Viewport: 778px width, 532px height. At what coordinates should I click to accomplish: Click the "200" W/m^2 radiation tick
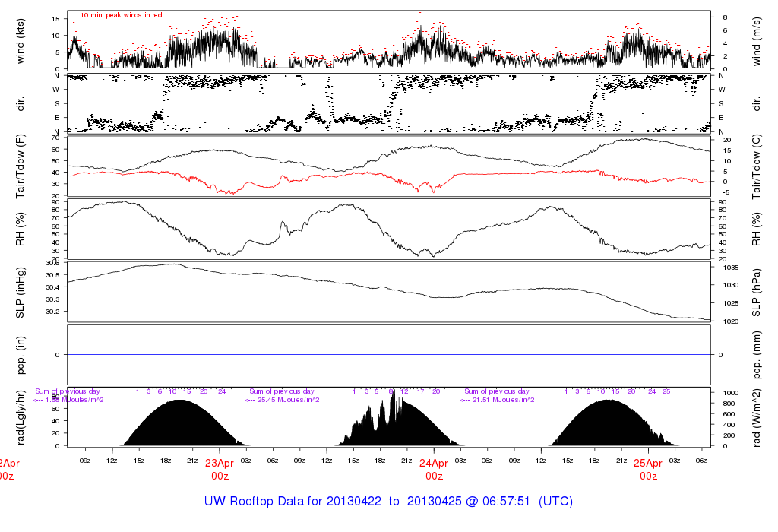click(x=729, y=435)
